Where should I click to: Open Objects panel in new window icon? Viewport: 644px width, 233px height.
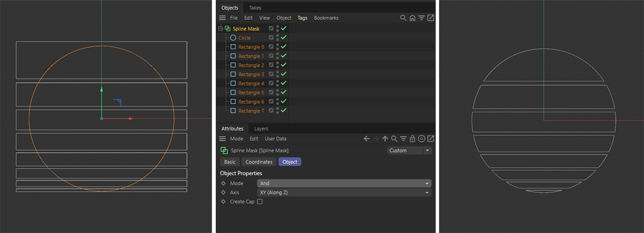(x=430, y=18)
